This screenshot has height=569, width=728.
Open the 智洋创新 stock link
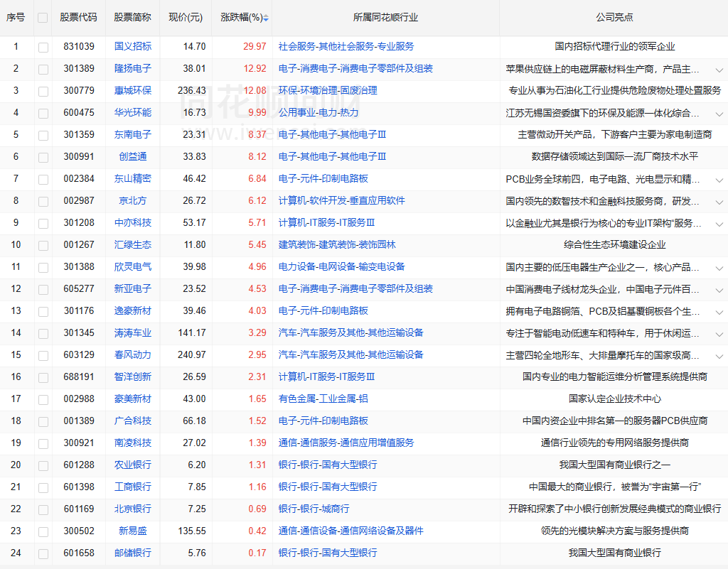133,376
